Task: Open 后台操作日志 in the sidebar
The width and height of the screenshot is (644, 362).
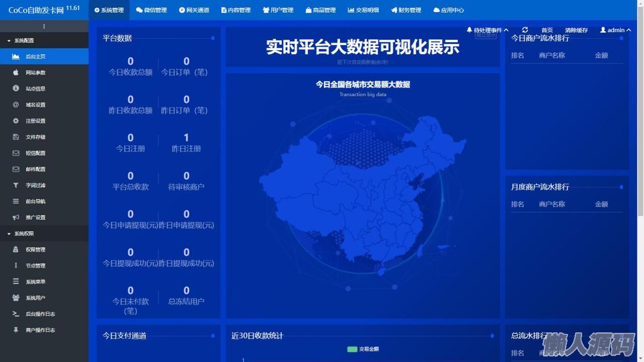Action: coord(40,314)
